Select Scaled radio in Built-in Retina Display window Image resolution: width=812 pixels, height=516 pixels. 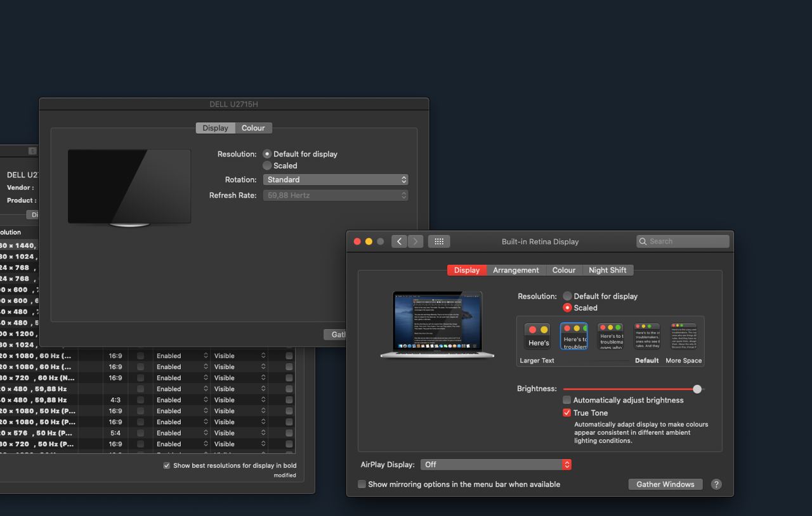click(567, 307)
